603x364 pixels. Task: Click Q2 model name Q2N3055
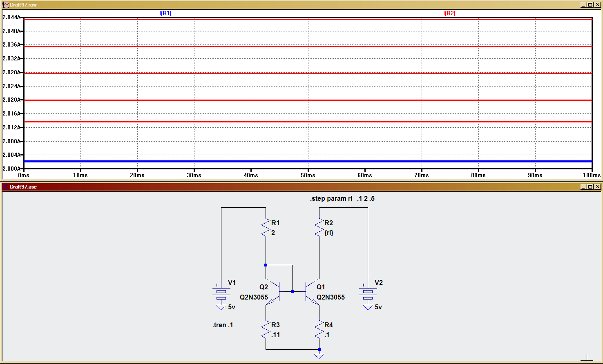pos(254,297)
